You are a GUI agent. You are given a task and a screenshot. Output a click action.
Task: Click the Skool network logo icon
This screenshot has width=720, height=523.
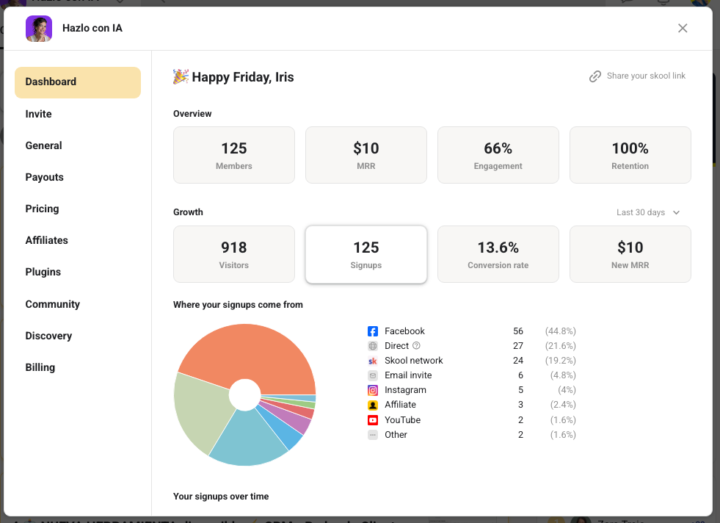(x=372, y=361)
